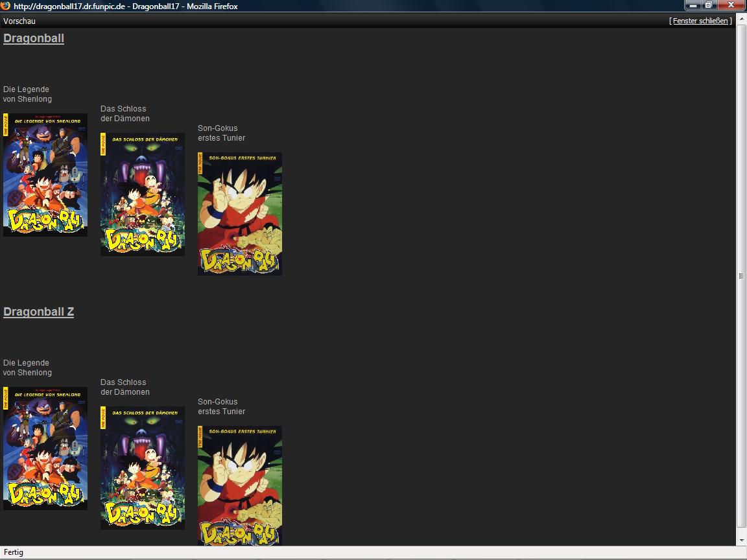Restore down the Firefox window
747x560 pixels.
709,5
